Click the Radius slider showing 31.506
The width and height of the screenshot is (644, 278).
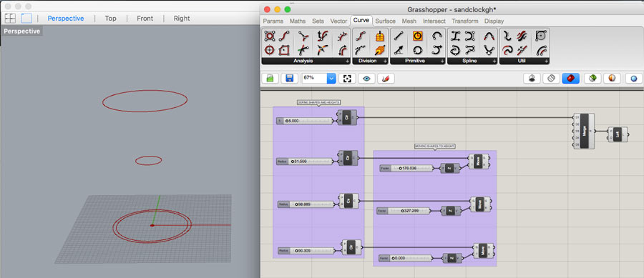pos(305,162)
